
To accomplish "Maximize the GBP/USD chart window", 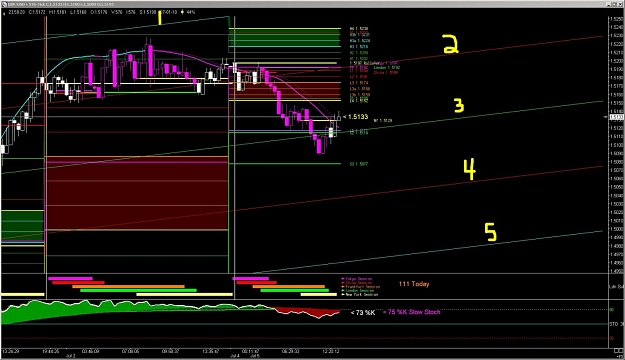I will pos(615,4).
